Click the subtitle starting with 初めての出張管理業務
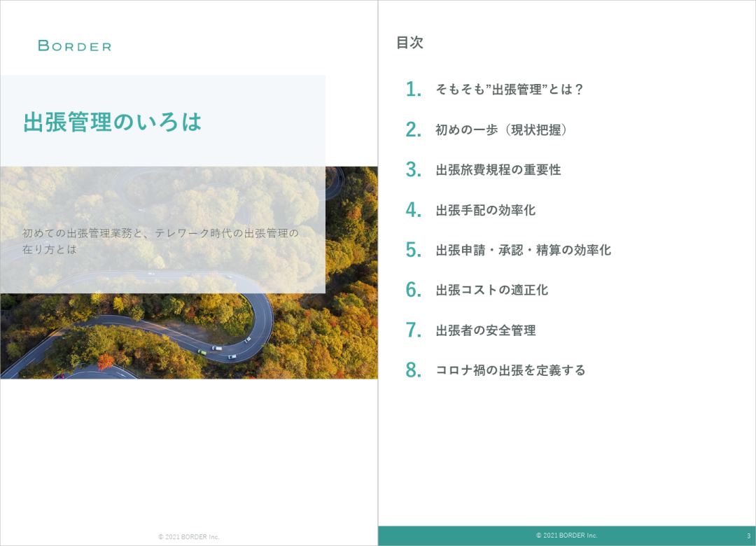This screenshot has height=546, width=756. pyautogui.click(x=160, y=241)
